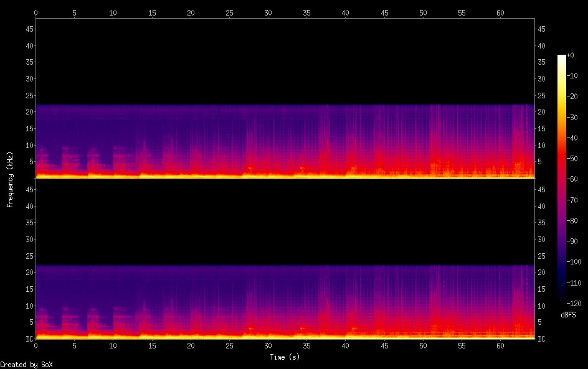
Task: Click the 'DC' label on bottom left
Action: [29, 339]
